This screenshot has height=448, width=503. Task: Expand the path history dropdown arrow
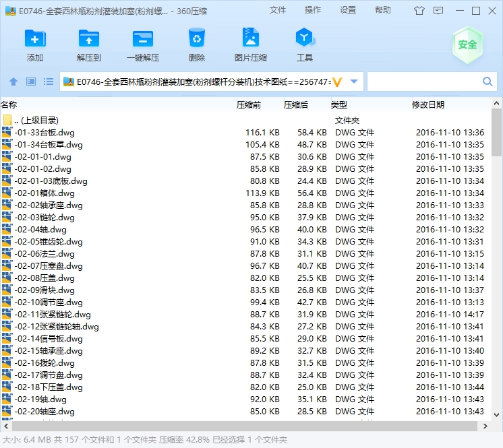pyautogui.click(x=354, y=82)
